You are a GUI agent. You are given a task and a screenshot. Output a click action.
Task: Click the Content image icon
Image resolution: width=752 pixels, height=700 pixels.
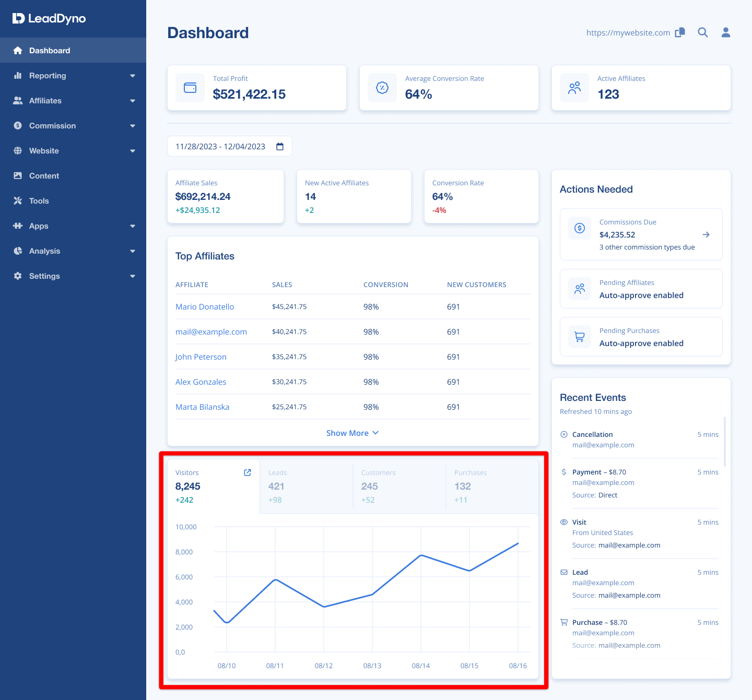click(18, 175)
